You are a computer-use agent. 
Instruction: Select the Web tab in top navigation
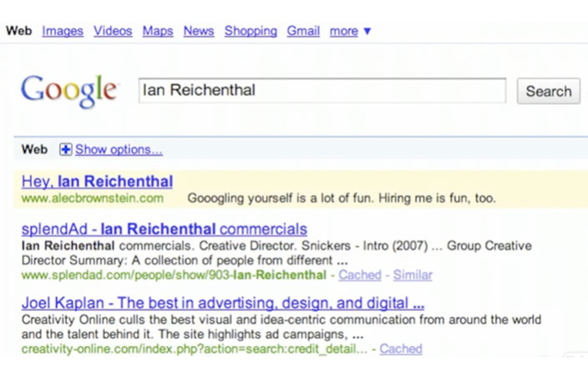(18, 31)
